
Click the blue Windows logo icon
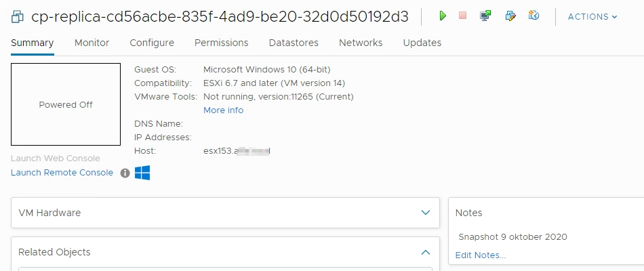tap(142, 173)
